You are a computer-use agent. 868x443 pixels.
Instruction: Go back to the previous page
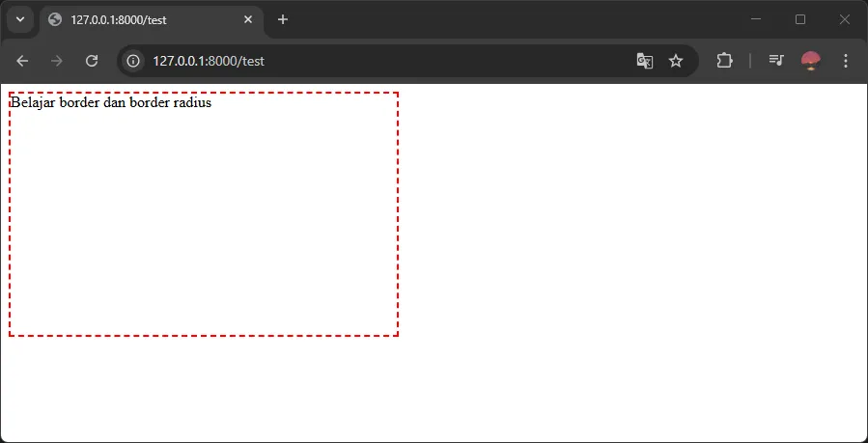(x=22, y=61)
